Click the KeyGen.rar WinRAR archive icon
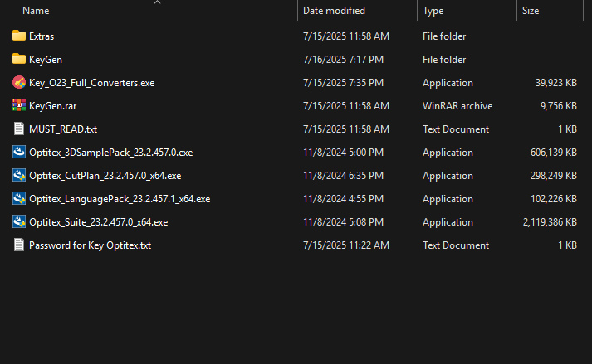 coord(19,106)
